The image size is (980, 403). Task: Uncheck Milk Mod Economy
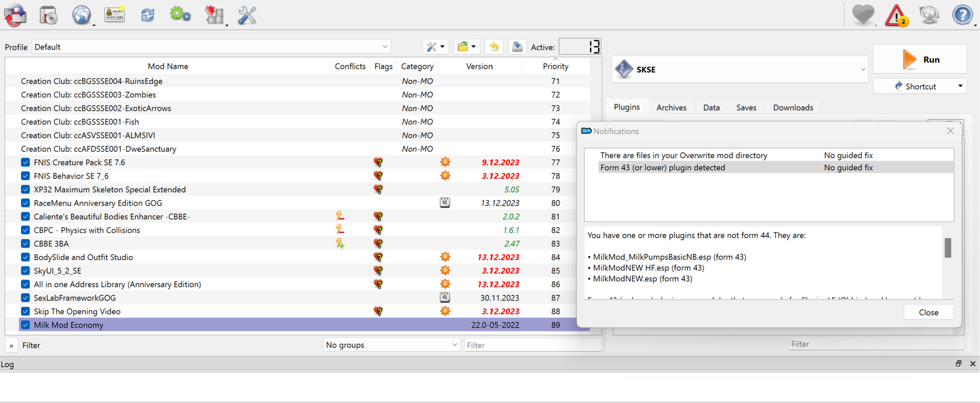click(x=25, y=324)
